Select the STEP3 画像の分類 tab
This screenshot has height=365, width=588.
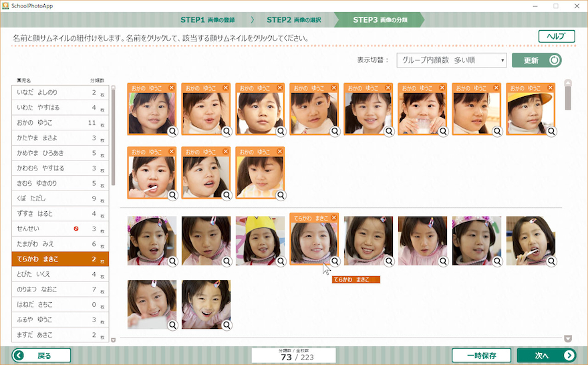[380, 20]
